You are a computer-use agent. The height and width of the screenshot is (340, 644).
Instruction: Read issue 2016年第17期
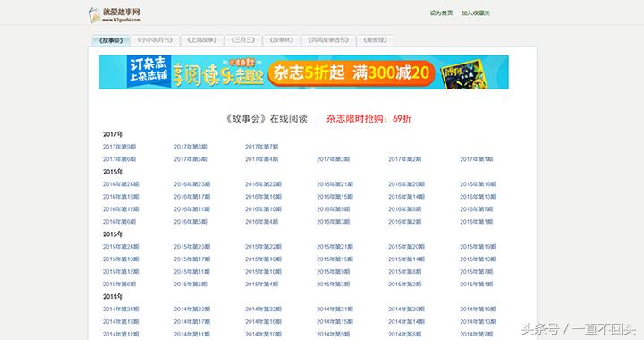pyautogui.click(x=191, y=197)
